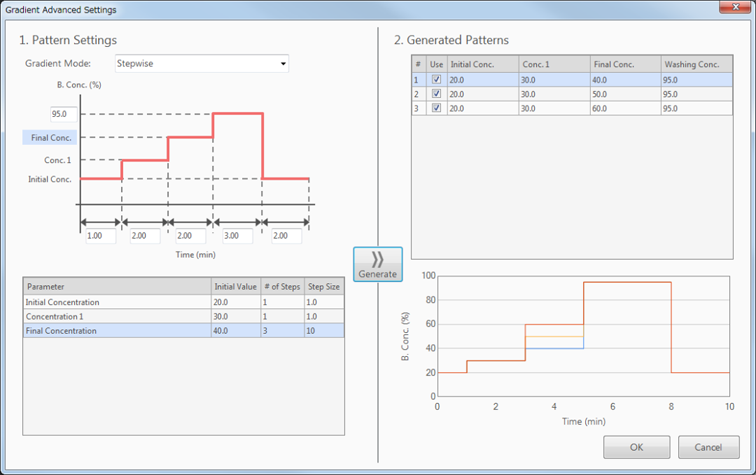The image size is (756, 475).
Task: Select the Concentration 1 parameter row
Action: tap(115, 316)
